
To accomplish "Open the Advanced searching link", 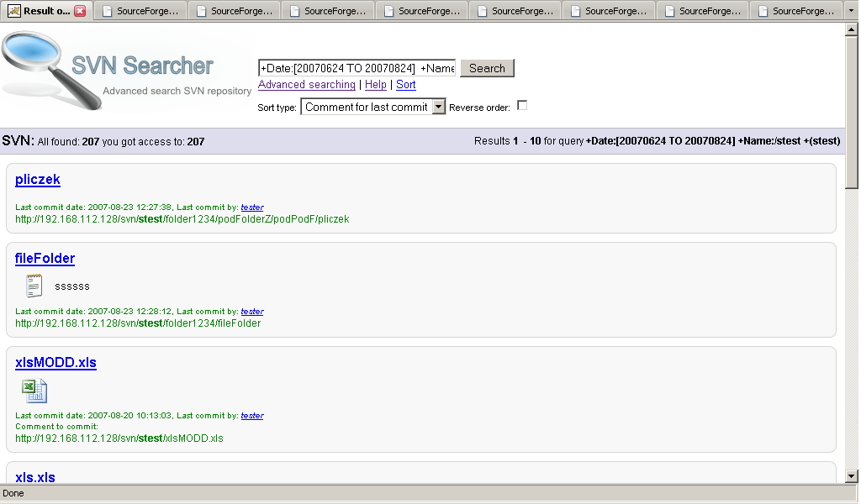I will point(307,85).
